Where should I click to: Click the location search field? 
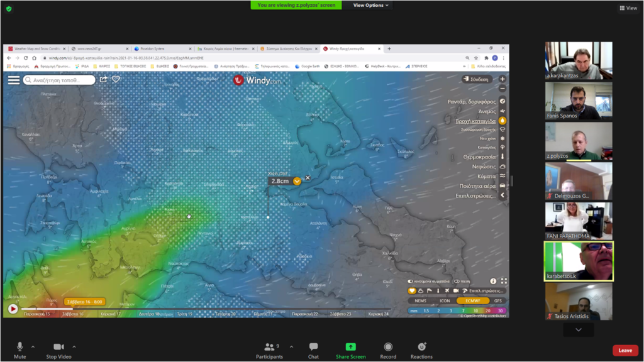[60, 80]
